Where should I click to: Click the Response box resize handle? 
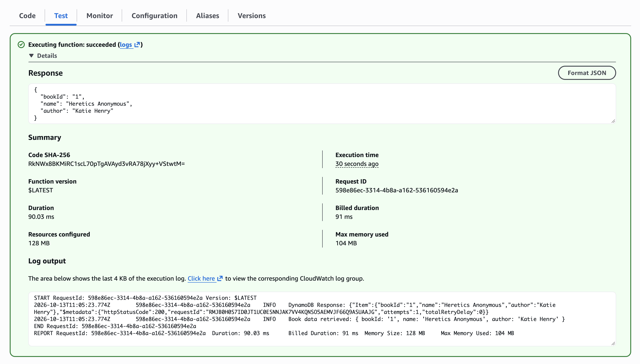tap(613, 121)
